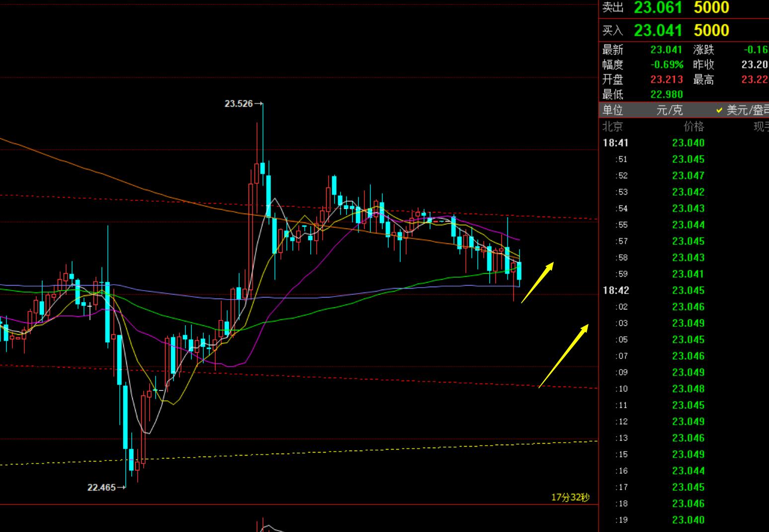This screenshot has width=769, height=532.
Task: Click the 价格 price column header
Action: [693, 126]
